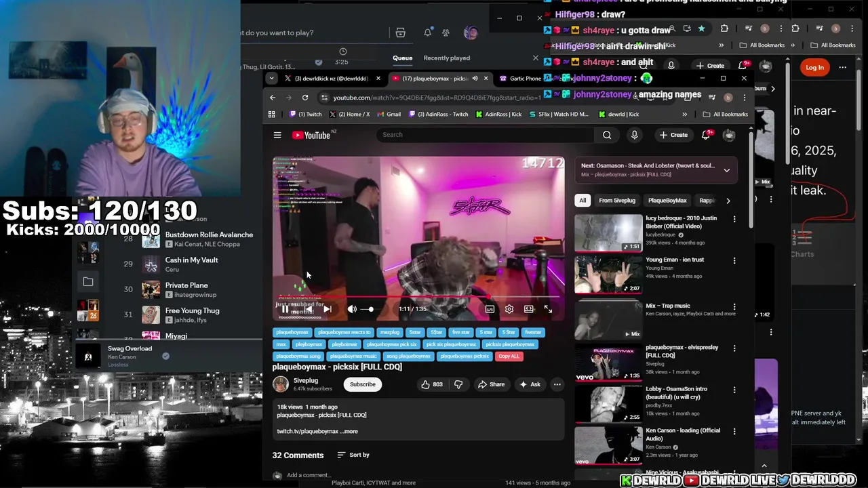Show more filter chips with right arrow

pyautogui.click(x=728, y=201)
